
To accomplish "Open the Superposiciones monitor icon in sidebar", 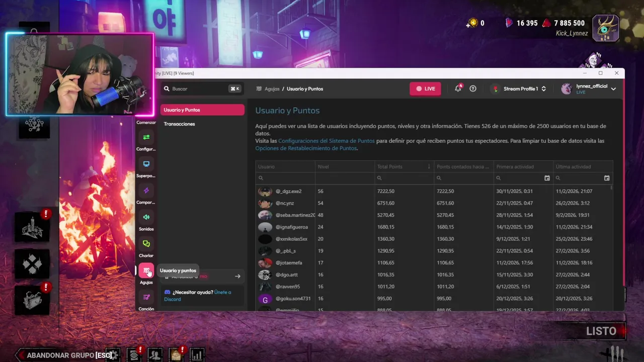I will (146, 164).
